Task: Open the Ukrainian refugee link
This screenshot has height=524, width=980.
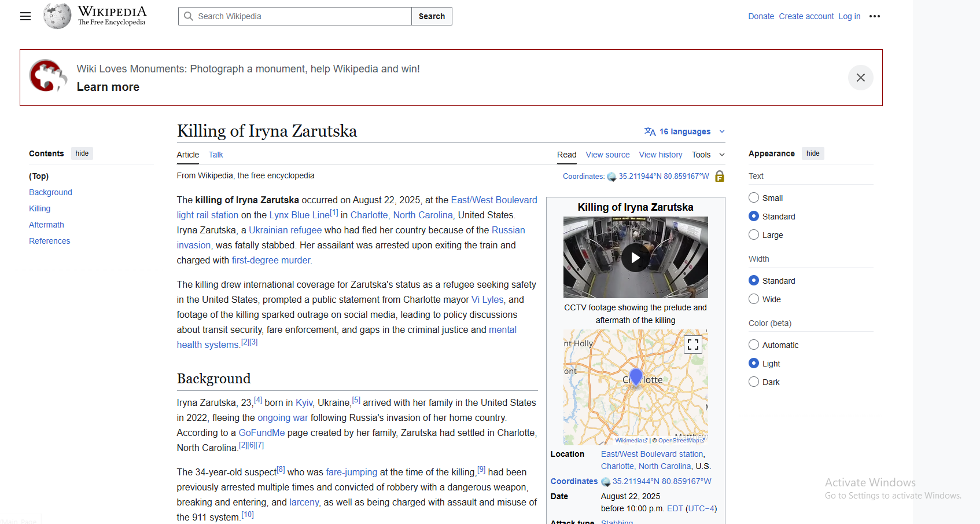Action: tap(285, 230)
